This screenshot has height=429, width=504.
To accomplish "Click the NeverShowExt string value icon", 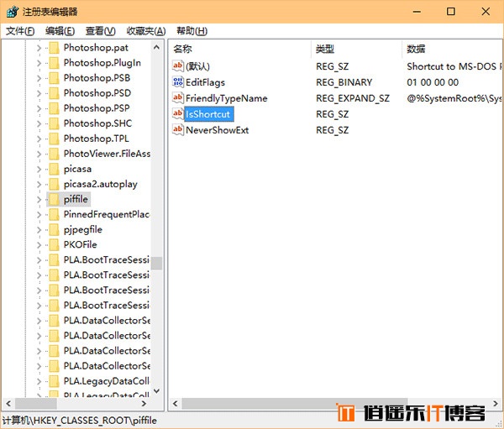I will click(178, 129).
